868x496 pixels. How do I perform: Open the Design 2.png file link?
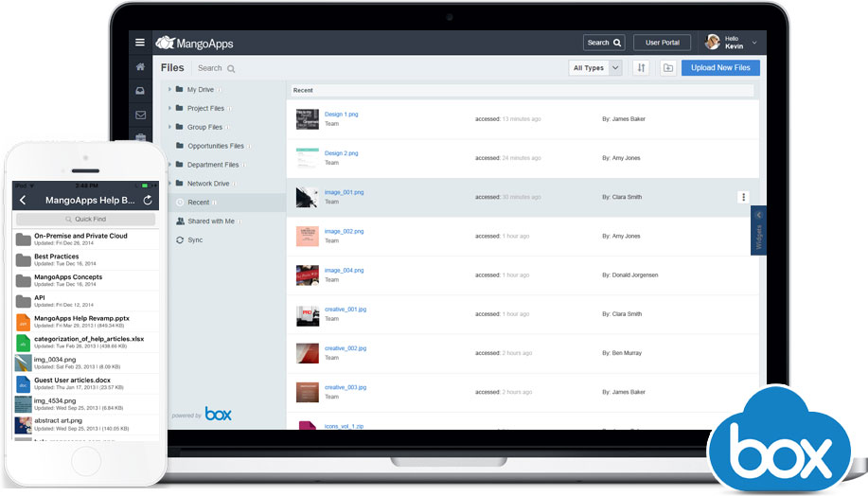(341, 152)
